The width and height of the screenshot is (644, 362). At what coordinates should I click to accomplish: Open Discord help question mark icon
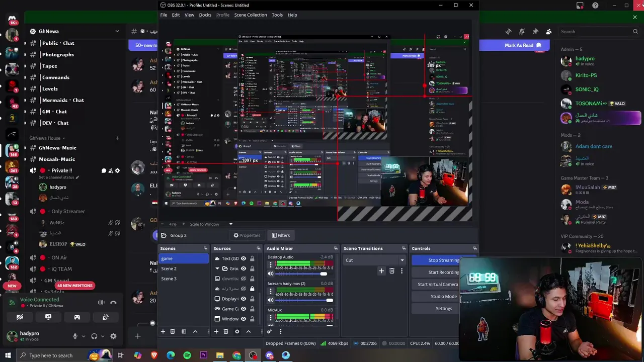[x=596, y=6]
